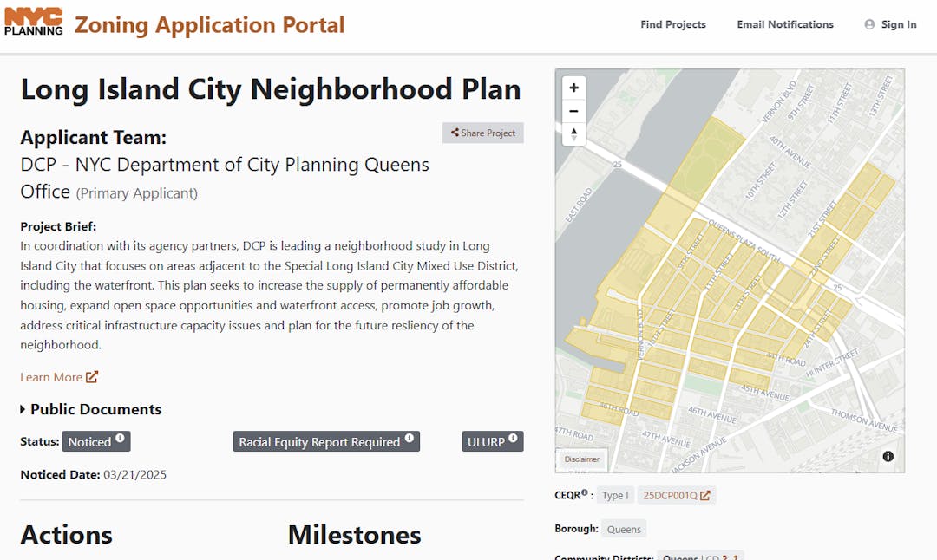Click info icon beside Noticed status
This screenshot has height=560, width=937.
120,439
